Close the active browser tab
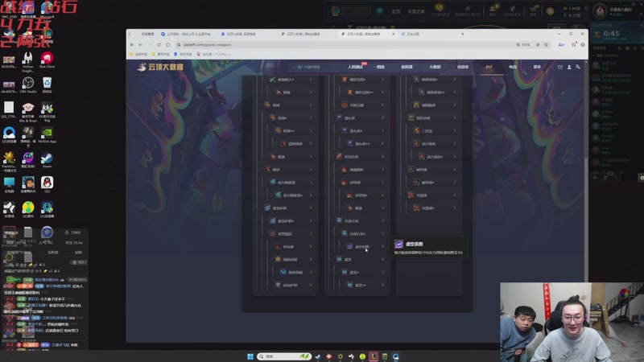Image resolution: width=644 pixels, height=362 pixels. pos(393,34)
